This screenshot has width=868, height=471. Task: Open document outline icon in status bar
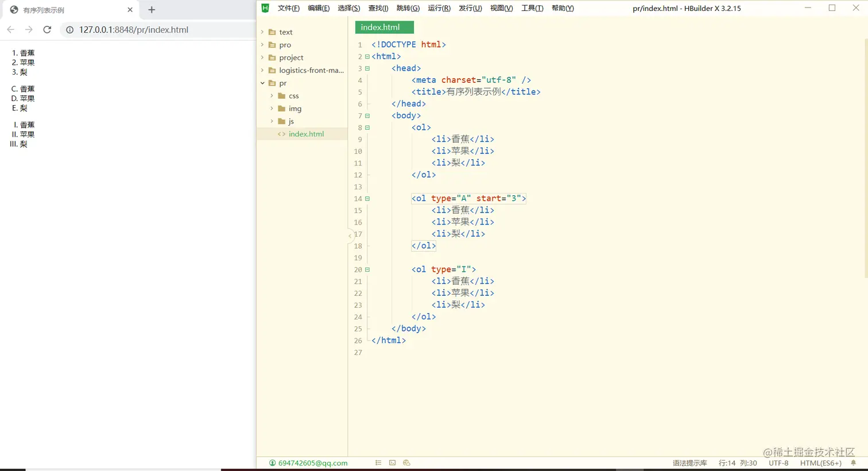coord(378,463)
